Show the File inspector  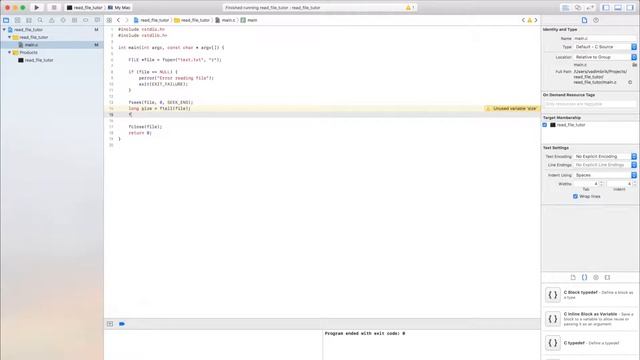coord(584,20)
